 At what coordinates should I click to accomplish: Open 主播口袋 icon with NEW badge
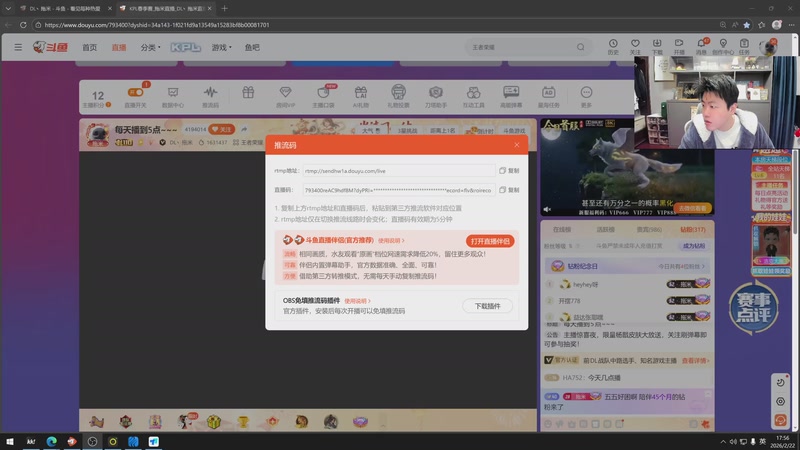[x=323, y=96]
